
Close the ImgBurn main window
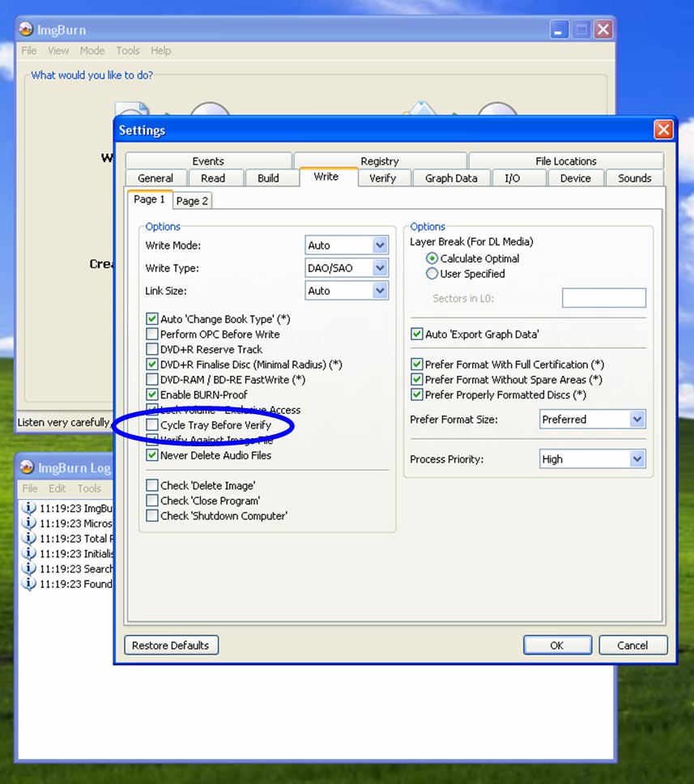pos(603,30)
